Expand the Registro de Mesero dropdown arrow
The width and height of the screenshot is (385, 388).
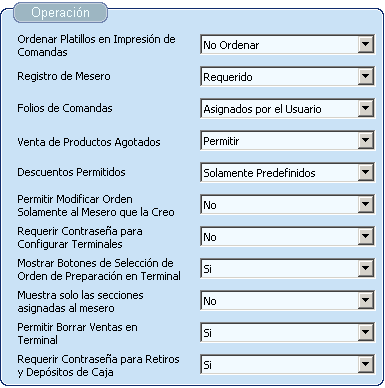365,76
